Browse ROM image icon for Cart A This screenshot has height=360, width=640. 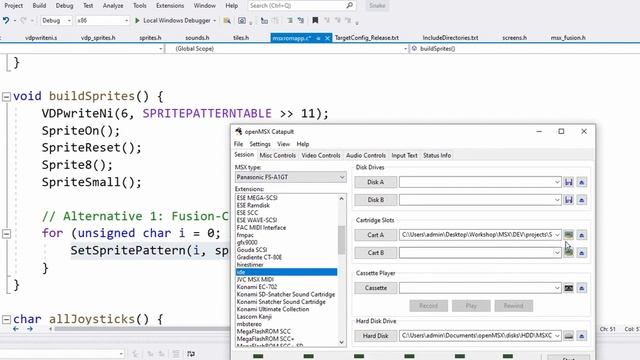[x=569, y=235]
